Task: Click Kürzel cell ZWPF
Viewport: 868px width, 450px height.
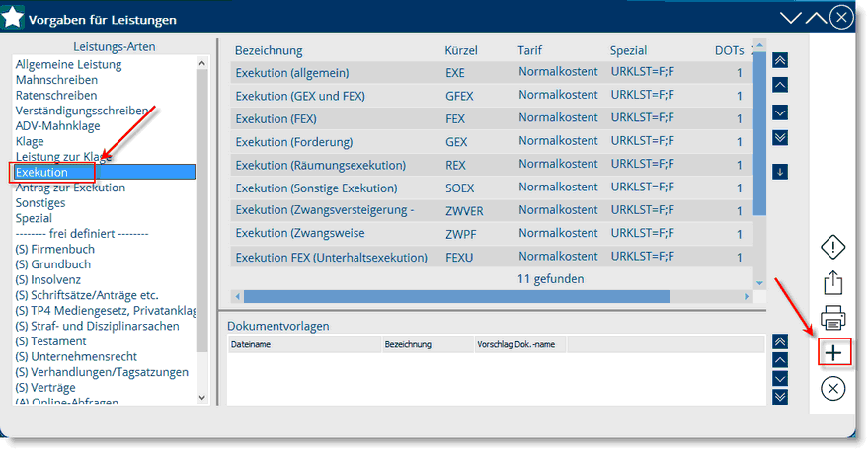Action: pos(461,234)
